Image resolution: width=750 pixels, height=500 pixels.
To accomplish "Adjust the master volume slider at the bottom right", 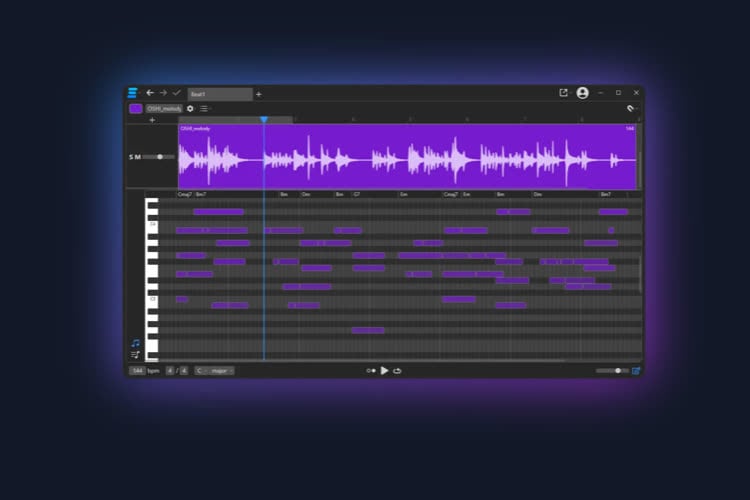I will coord(612,371).
